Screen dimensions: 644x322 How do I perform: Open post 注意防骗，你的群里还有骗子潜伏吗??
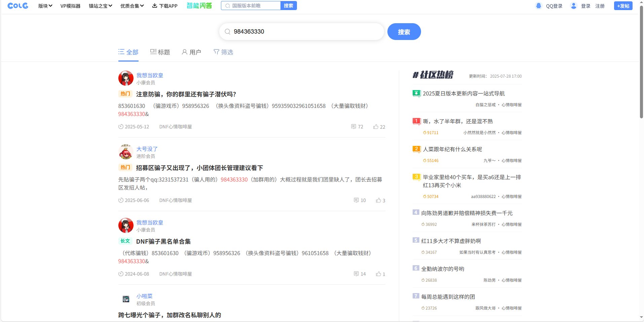(186, 94)
